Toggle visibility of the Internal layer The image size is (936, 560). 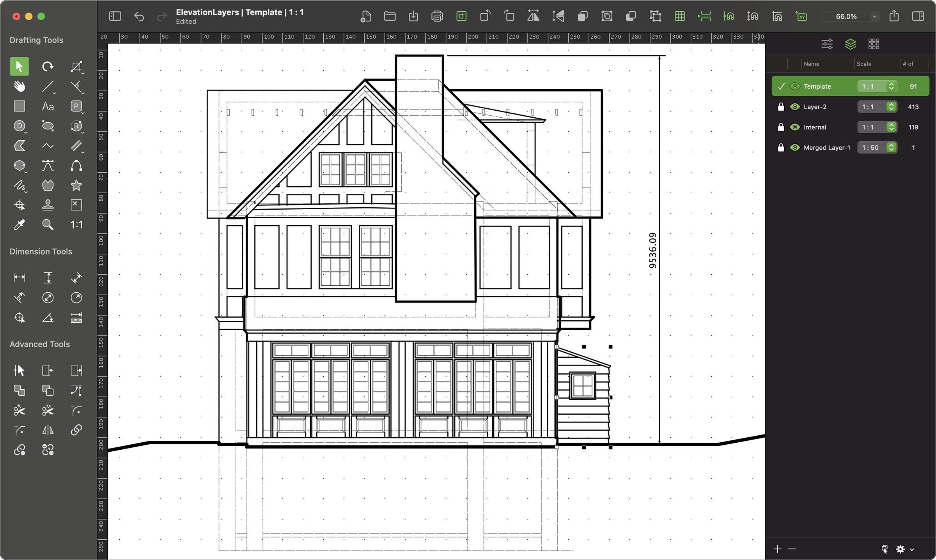[x=794, y=127]
